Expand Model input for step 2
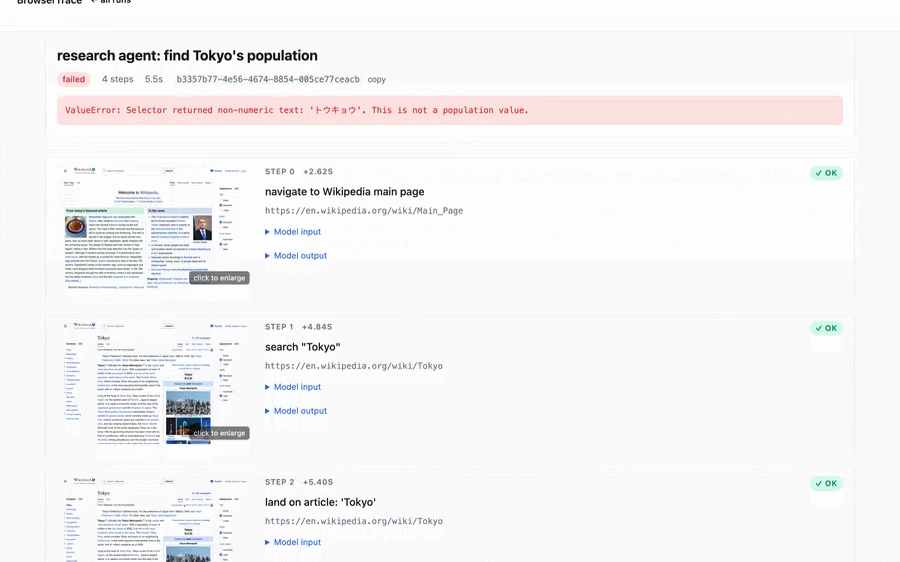 point(293,542)
